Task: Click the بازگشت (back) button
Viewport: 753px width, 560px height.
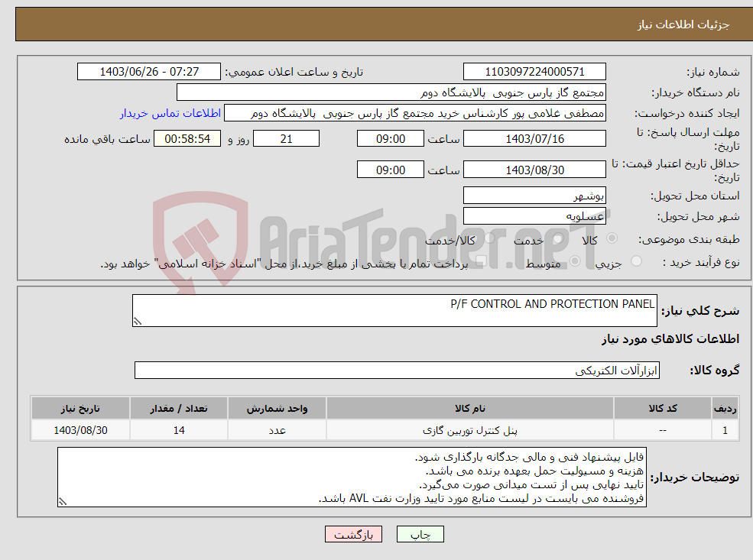Action: tap(353, 534)
